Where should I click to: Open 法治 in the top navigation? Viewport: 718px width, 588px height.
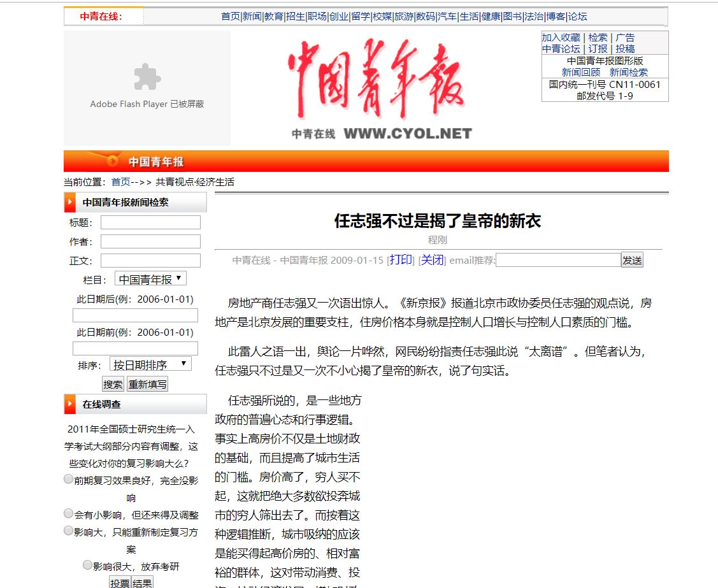pos(534,17)
